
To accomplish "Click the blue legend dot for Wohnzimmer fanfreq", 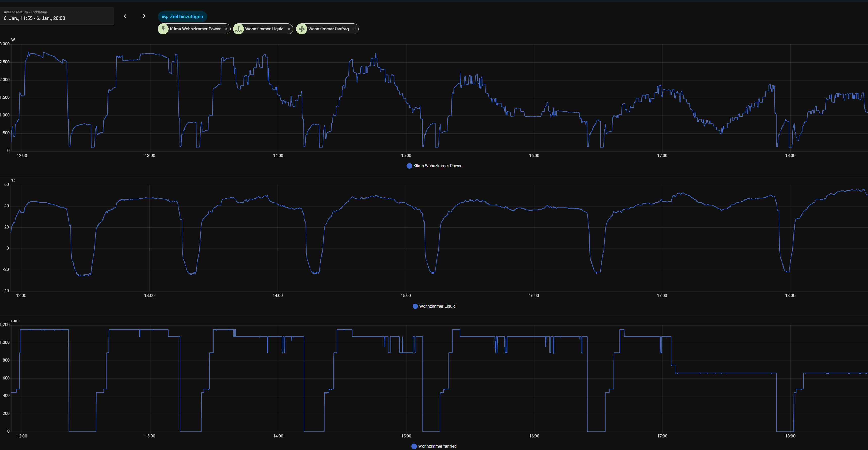I will (414, 446).
